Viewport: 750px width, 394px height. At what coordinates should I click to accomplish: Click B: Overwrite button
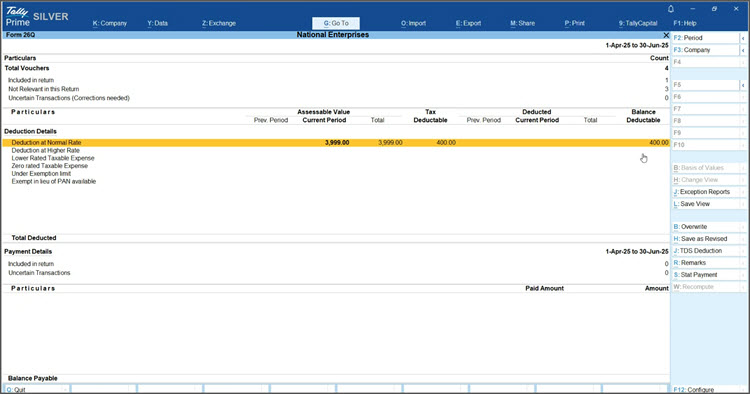[706, 227]
